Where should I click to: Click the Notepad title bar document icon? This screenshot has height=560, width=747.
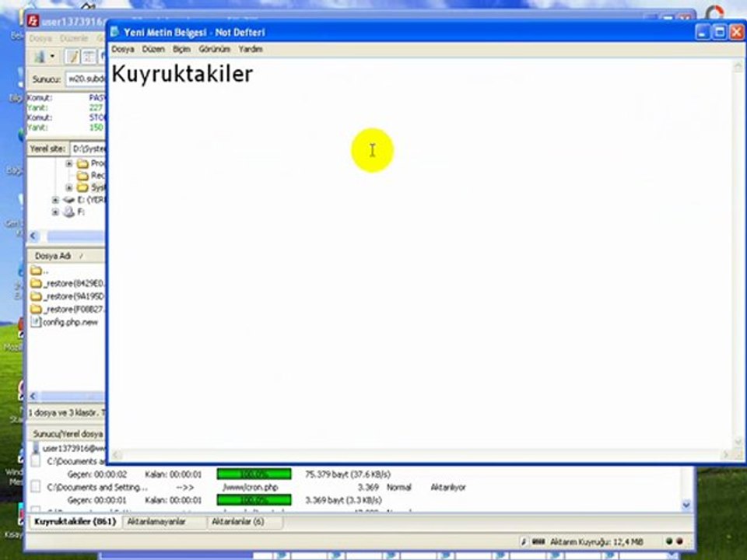click(114, 32)
